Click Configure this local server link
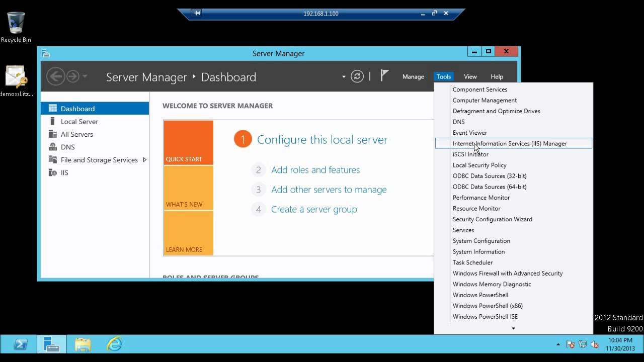644x362 pixels. (322, 140)
